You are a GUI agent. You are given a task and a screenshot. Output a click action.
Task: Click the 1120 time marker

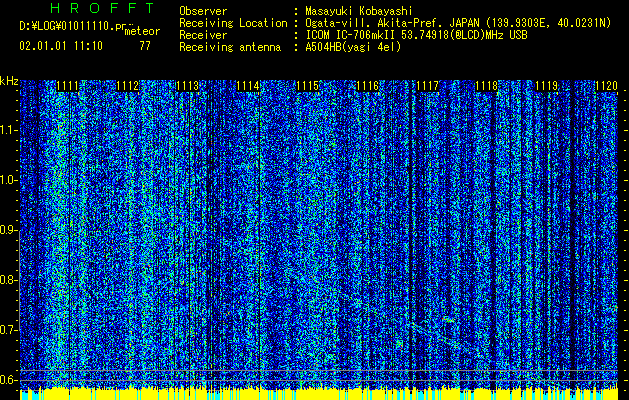tap(607, 86)
